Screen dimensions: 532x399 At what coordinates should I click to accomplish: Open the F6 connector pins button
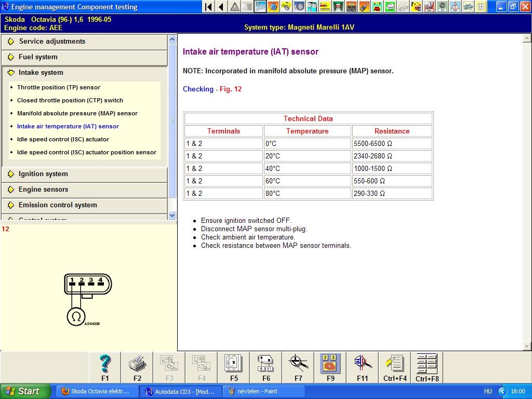pos(266,368)
